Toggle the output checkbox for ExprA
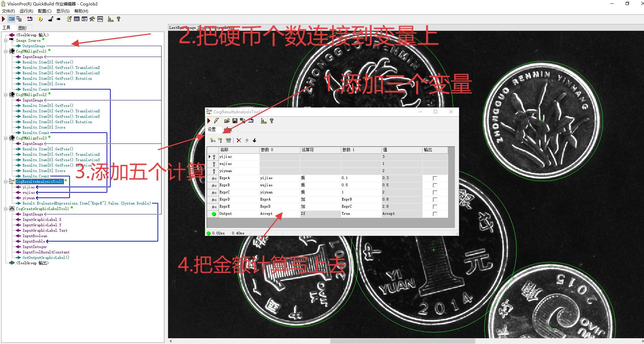 [x=435, y=178]
